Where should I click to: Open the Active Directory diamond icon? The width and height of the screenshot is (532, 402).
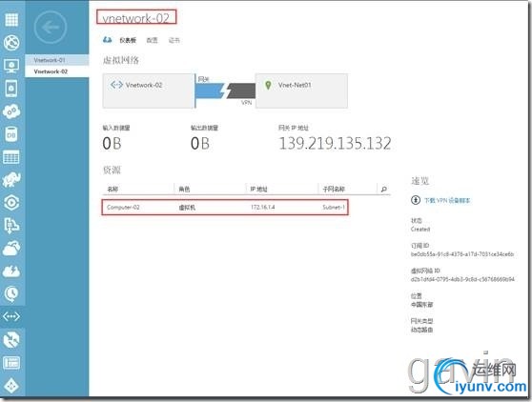pyautogui.click(x=11, y=386)
